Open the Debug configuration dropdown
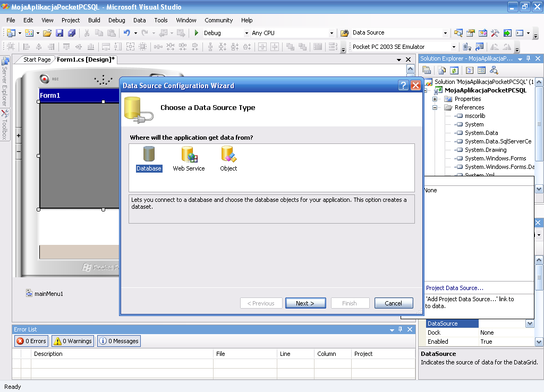 click(x=246, y=33)
